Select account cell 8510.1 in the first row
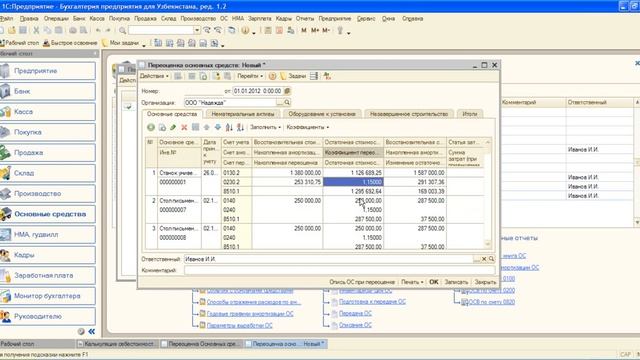The width and height of the screenshot is (640, 360). (x=236, y=191)
